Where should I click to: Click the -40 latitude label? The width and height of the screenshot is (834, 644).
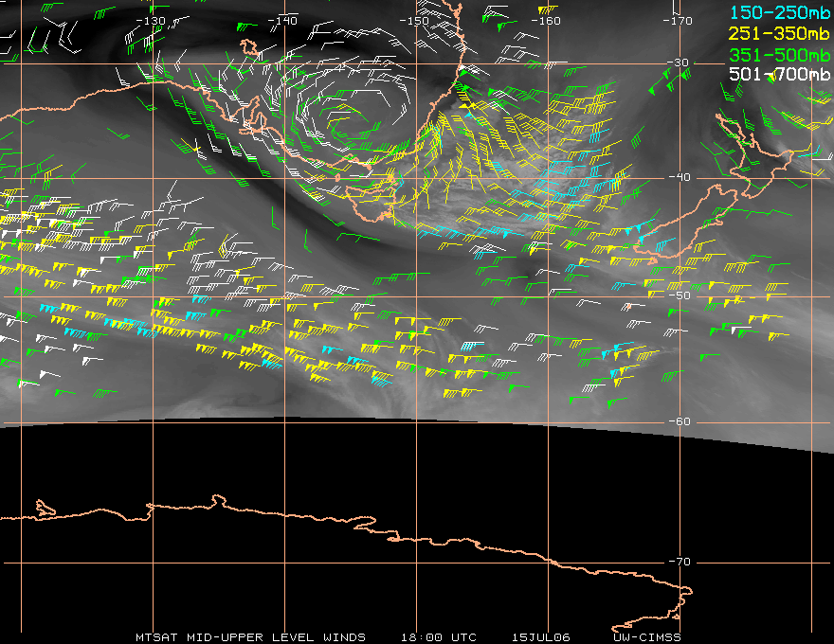click(680, 177)
